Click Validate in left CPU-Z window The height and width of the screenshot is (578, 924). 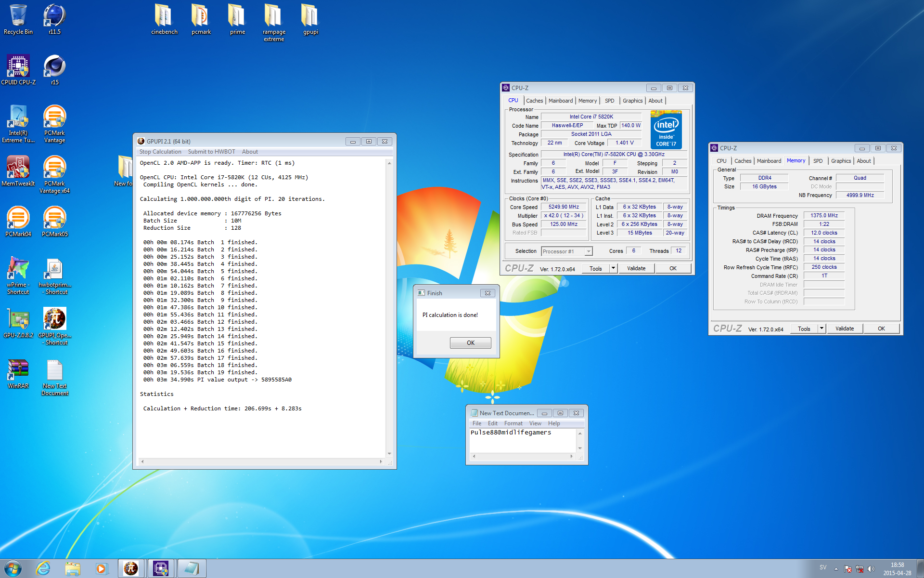(x=636, y=268)
